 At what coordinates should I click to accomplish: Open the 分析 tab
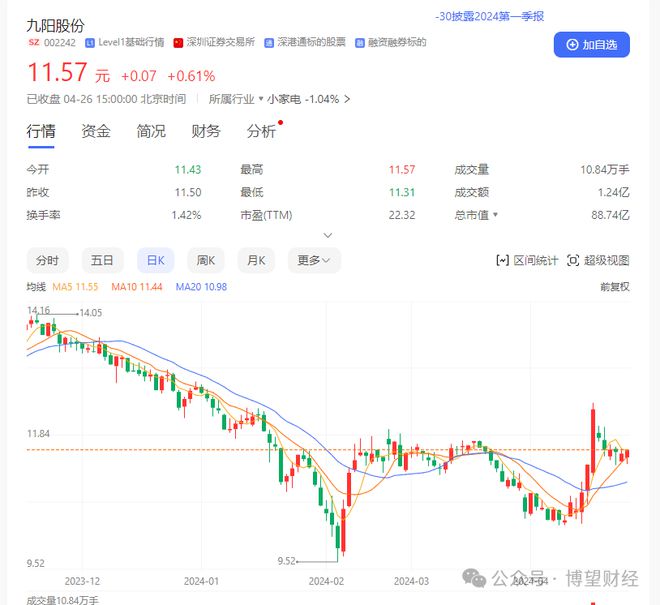pos(261,131)
